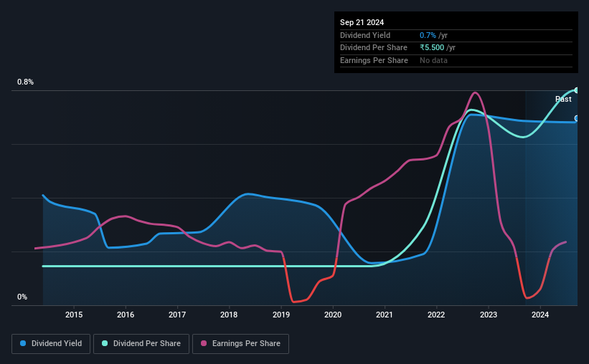This screenshot has width=589, height=364.
Task: Click the 0% y-axis label
Action: tap(22, 297)
